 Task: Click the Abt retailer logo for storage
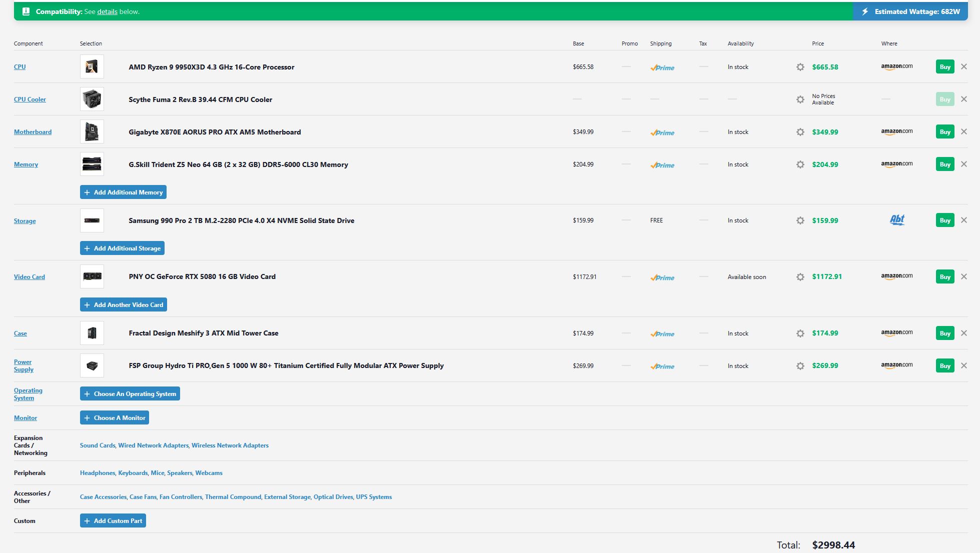tap(897, 220)
